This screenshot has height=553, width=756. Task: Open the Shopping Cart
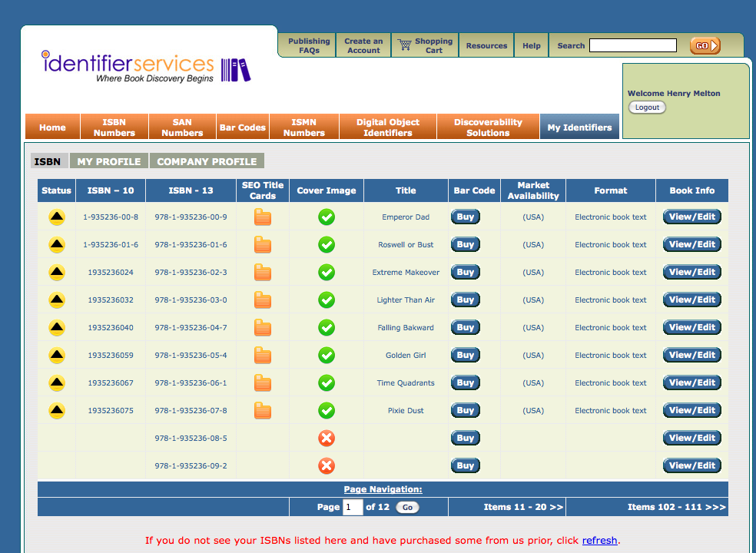coord(425,46)
